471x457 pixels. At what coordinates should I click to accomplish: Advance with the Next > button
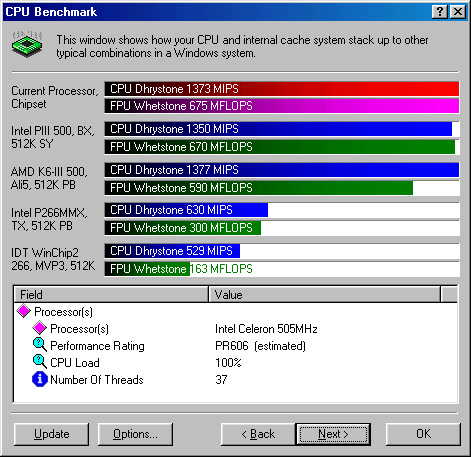[333, 434]
